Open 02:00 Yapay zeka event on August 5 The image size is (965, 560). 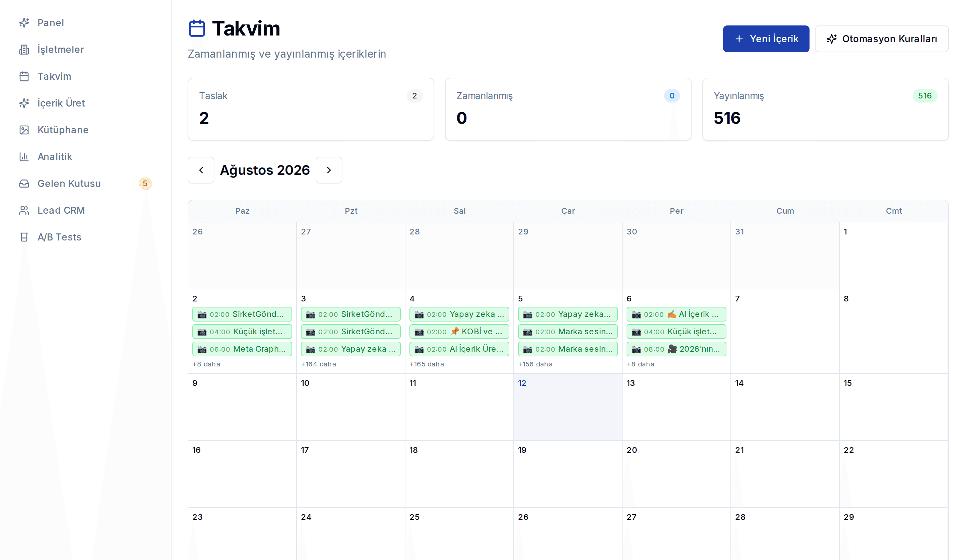click(568, 314)
